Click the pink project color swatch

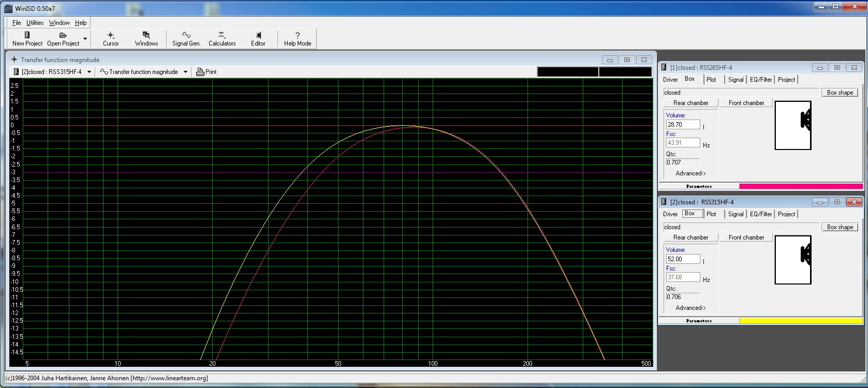point(801,186)
